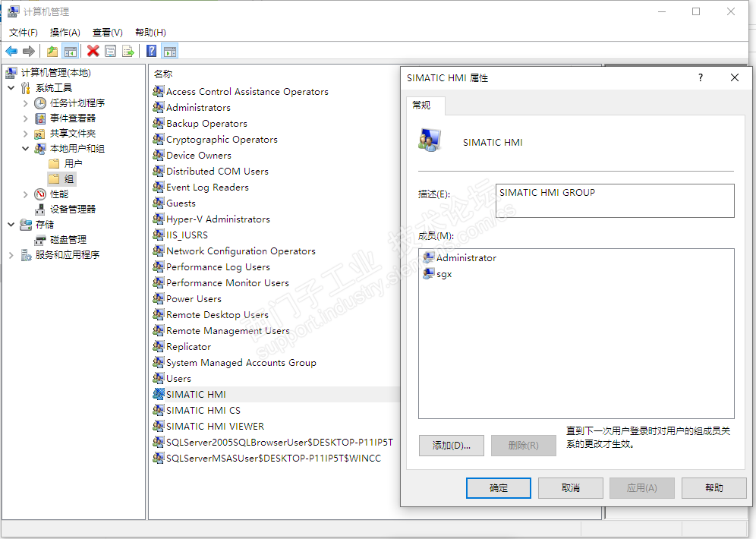
Task: Open the 文件(F) menu
Action: pos(23,33)
